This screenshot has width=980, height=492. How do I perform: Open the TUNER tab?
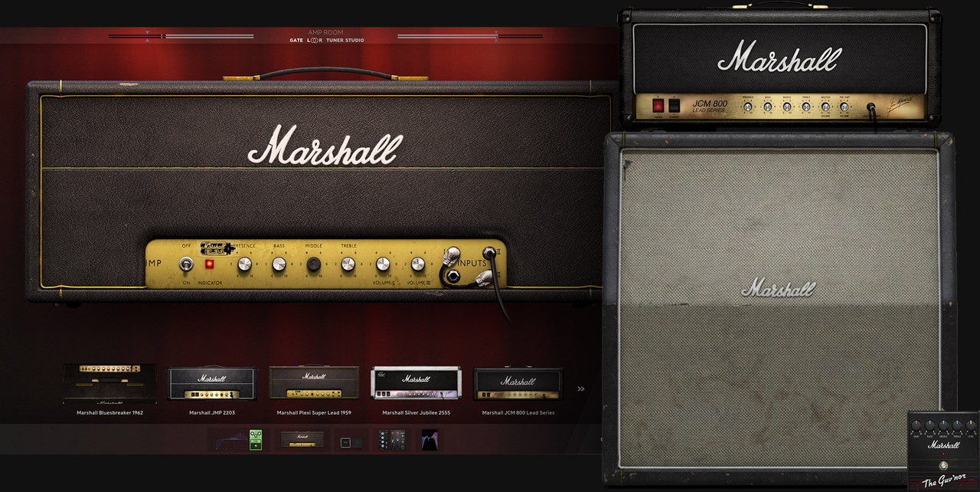[x=335, y=41]
